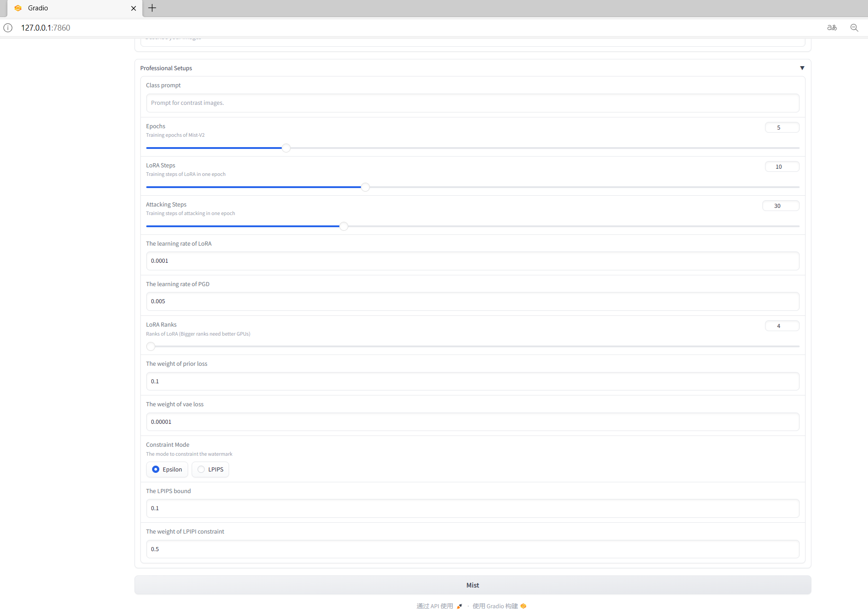Screen dimensions: 868x615
Task: Click the zoom magnifier icon in address bar
Action: 854,27
